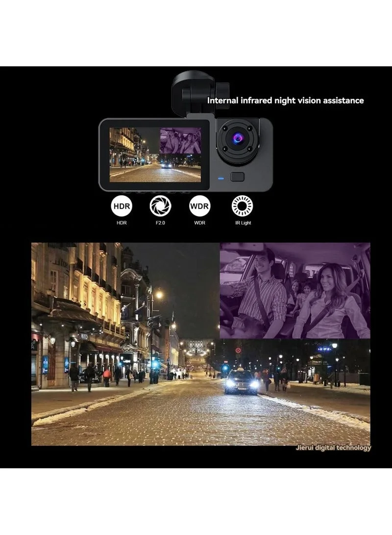Click the "Internal infrared night vision assistance" heading
The width and height of the screenshot is (392, 535).
pos(285,101)
